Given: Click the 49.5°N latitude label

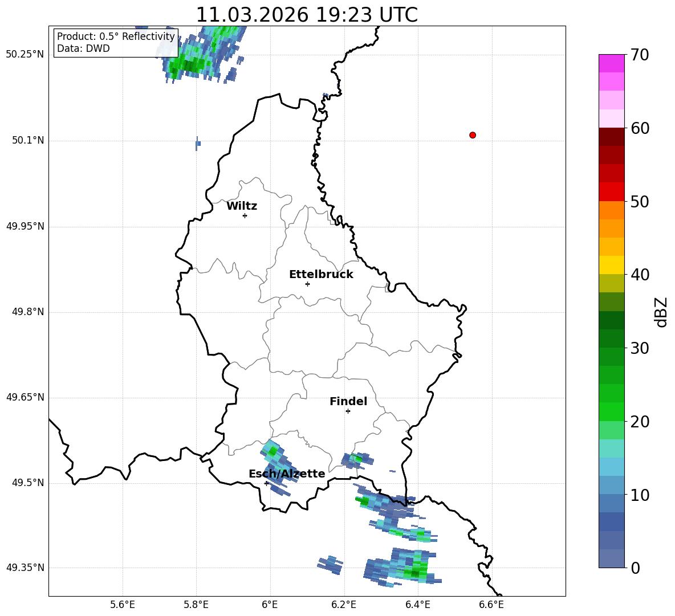Looking at the screenshot, I should (28, 483).
